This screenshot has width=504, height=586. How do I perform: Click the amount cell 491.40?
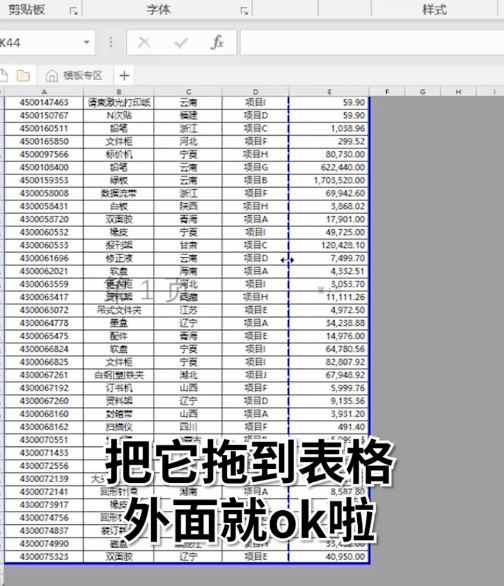[329, 427]
